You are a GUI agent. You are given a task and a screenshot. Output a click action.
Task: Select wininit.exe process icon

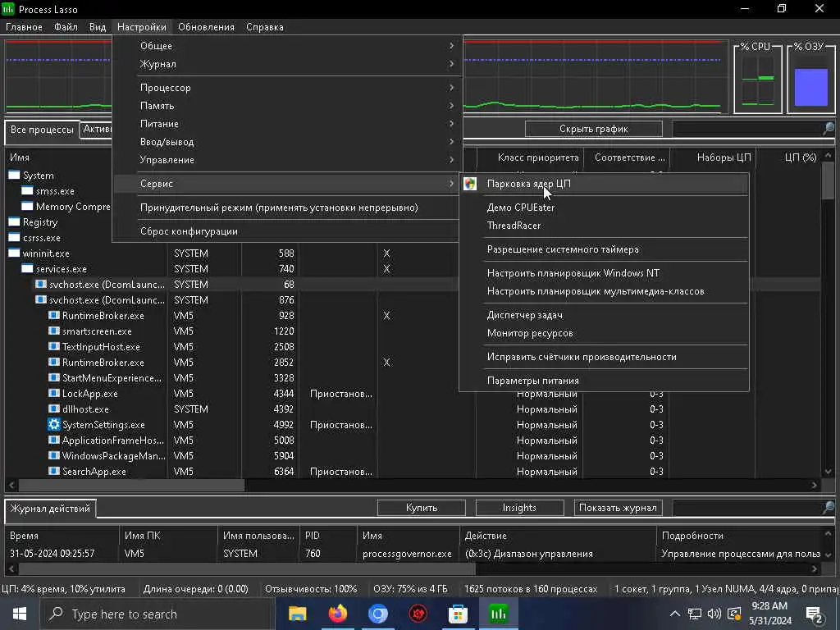[x=14, y=253]
